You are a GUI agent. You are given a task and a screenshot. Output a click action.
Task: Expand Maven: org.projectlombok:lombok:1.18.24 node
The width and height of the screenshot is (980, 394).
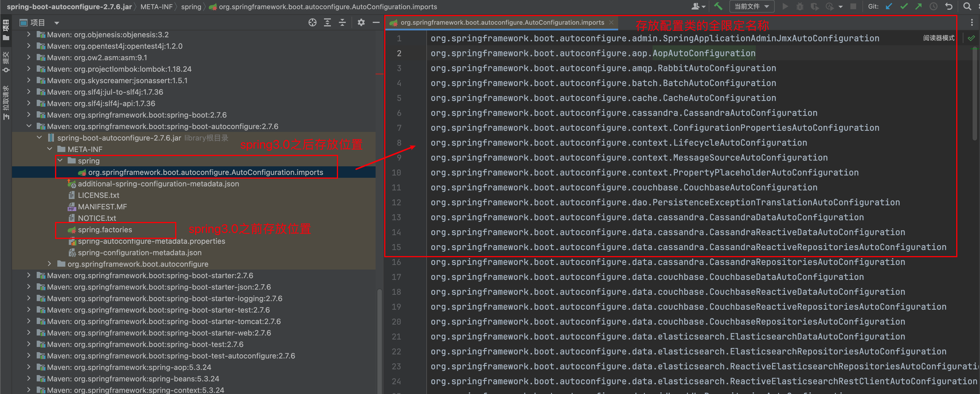pos(29,69)
